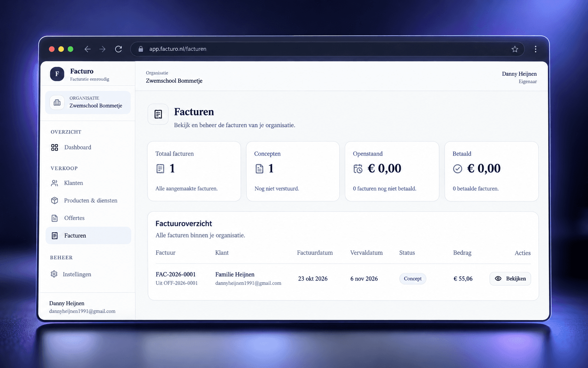Click the browser forward arrow
The image size is (588, 368).
coord(103,49)
